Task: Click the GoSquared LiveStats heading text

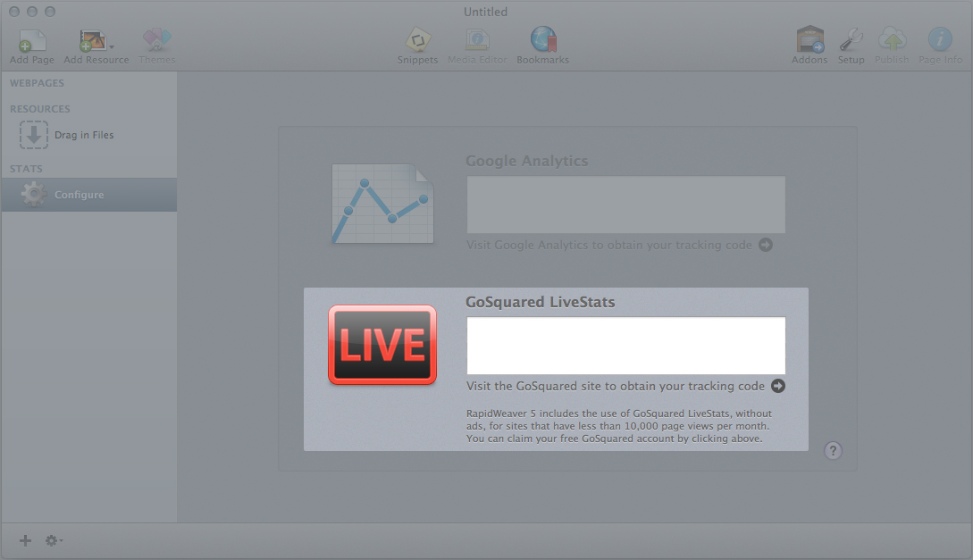Action: point(541,302)
